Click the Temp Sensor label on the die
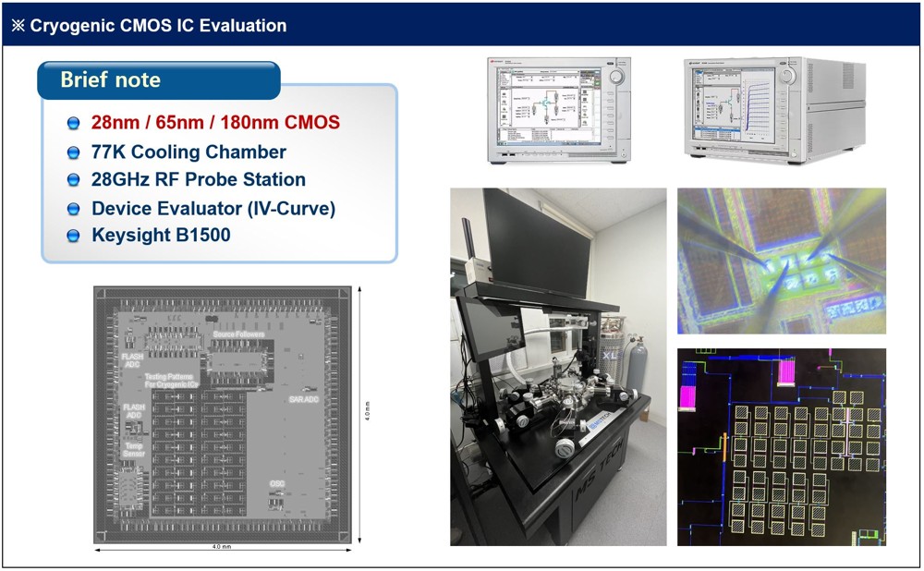Screen dimensions: 924x571 pos(133,450)
